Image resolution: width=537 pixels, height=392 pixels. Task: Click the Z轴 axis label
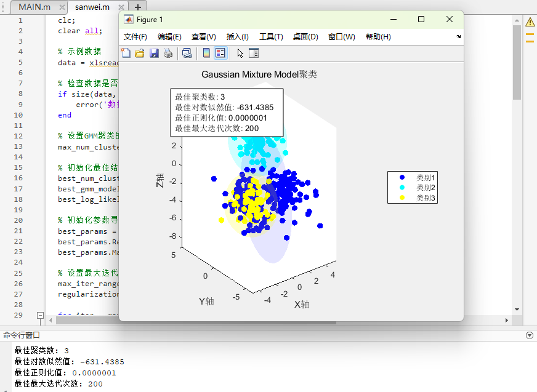click(x=160, y=180)
